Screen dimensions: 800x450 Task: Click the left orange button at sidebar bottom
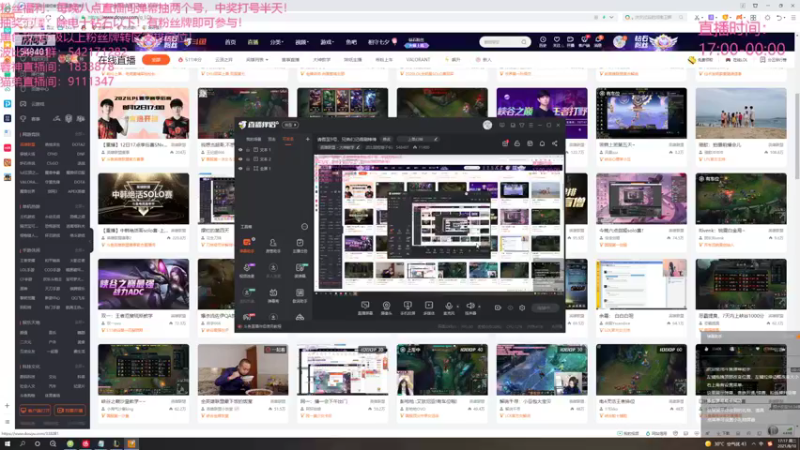click(35, 410)
